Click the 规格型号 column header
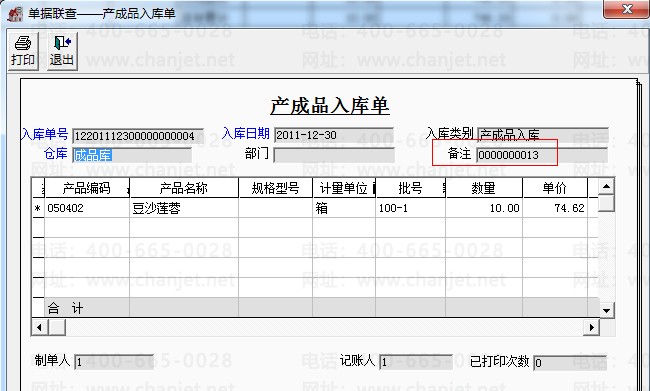The width and height of the screenshot is (650, 391). (x=275, y=188)
